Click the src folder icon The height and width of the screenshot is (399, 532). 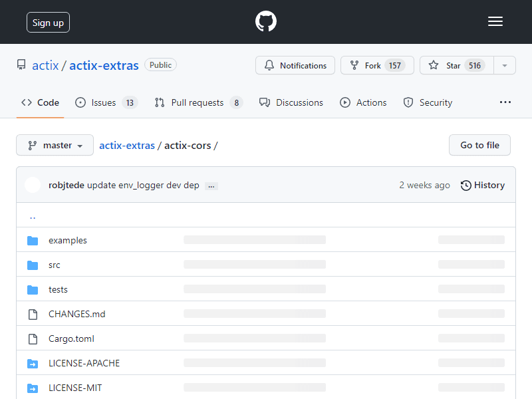point(33,265)
